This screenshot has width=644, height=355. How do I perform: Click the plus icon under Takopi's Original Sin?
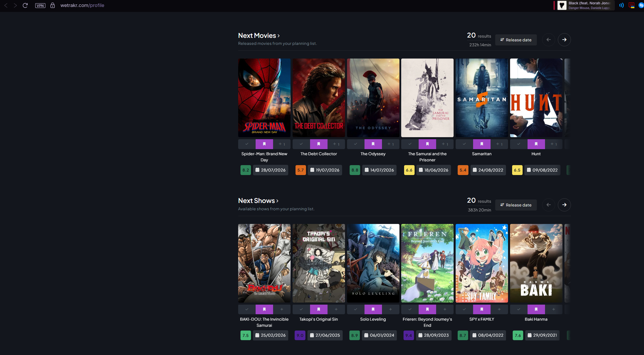[x=336, y=309]
